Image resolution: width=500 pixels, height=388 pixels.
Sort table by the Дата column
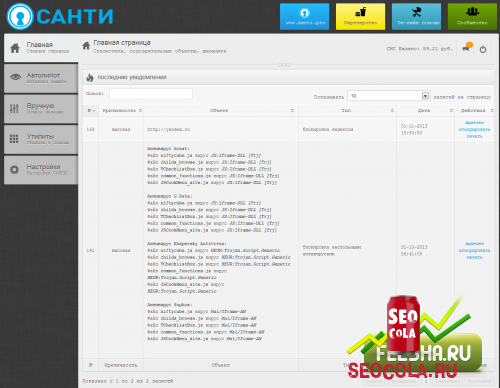click(x=425, y=110)
